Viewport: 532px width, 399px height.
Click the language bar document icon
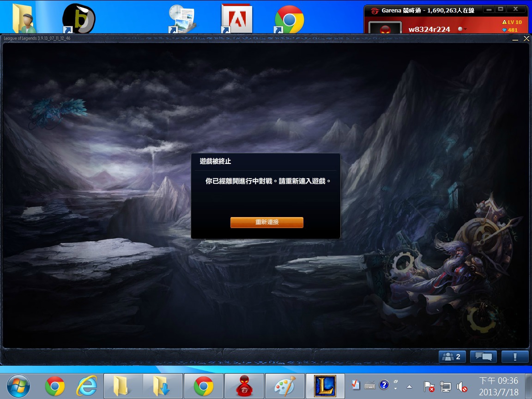click(x=356, y=386)
